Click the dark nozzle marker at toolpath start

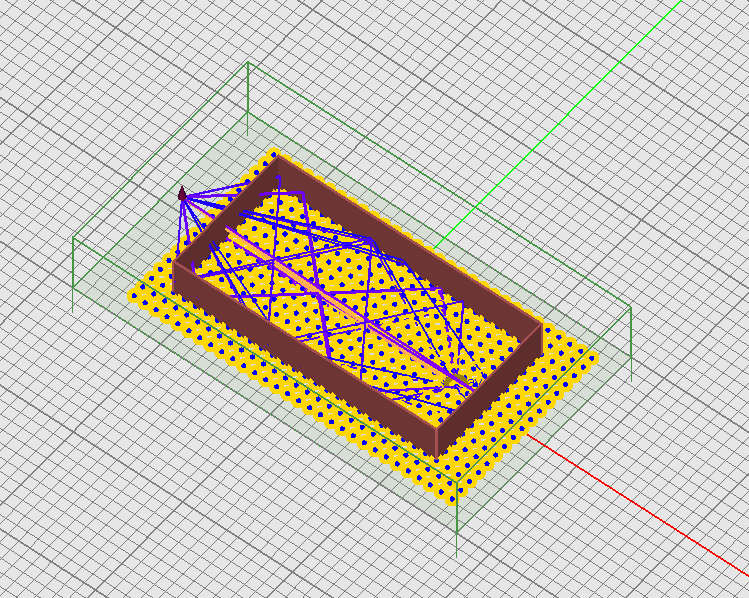click(182, 193)
